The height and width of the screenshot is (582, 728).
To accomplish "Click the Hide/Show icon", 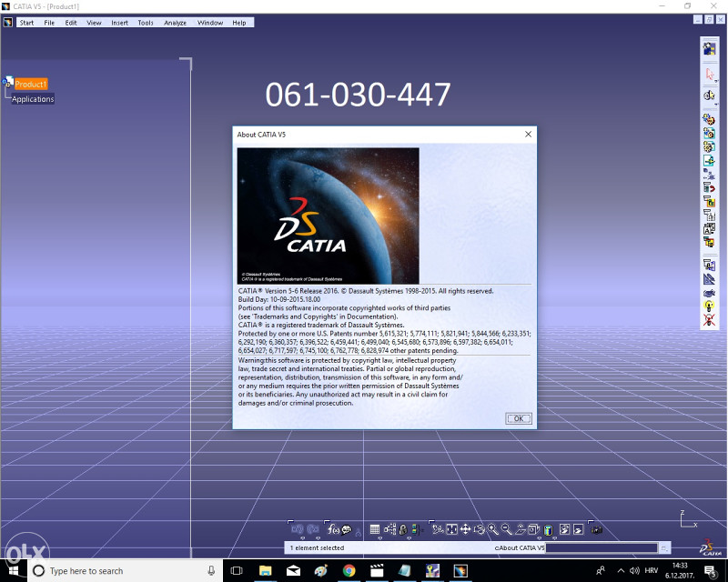I will point(564,529).
